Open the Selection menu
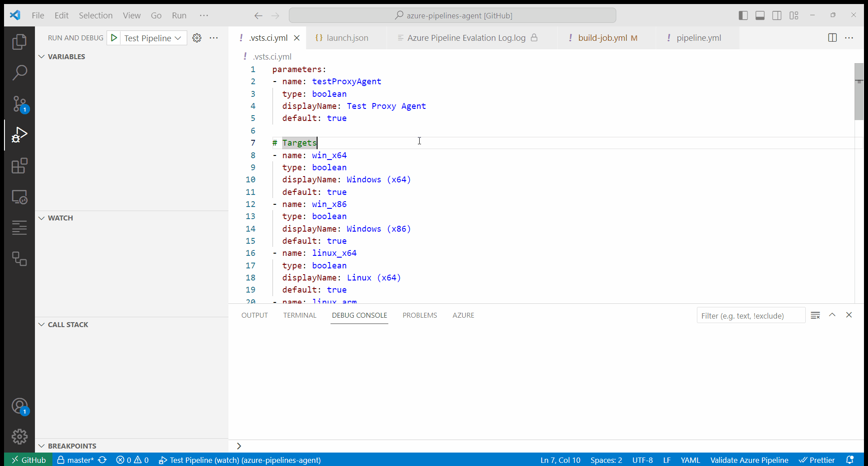The width and height of the screenshot is (868, 466). coord(96,16)
